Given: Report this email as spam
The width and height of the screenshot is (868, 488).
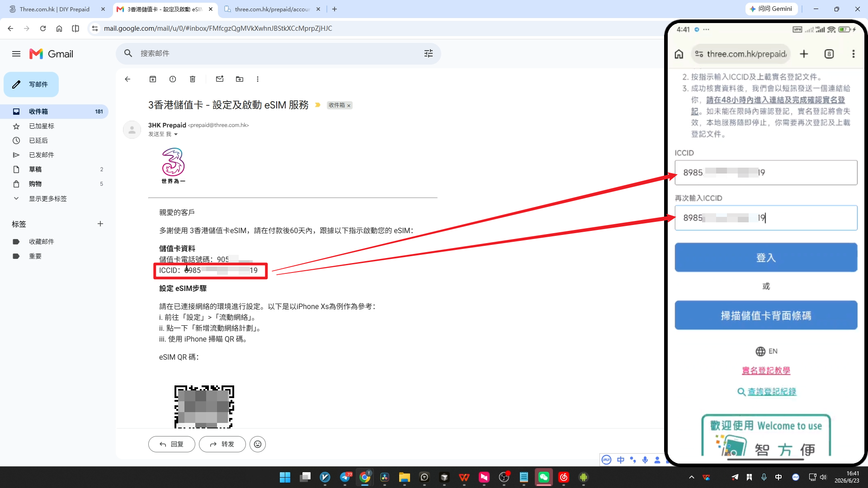Looking at the screenshot, I should [x=173, y=79].
